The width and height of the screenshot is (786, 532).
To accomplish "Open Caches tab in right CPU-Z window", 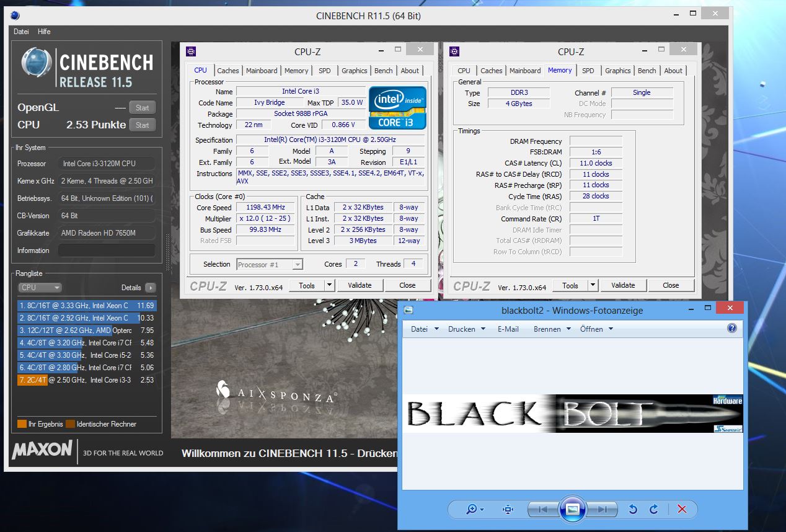I will click(x=491, y=71).
